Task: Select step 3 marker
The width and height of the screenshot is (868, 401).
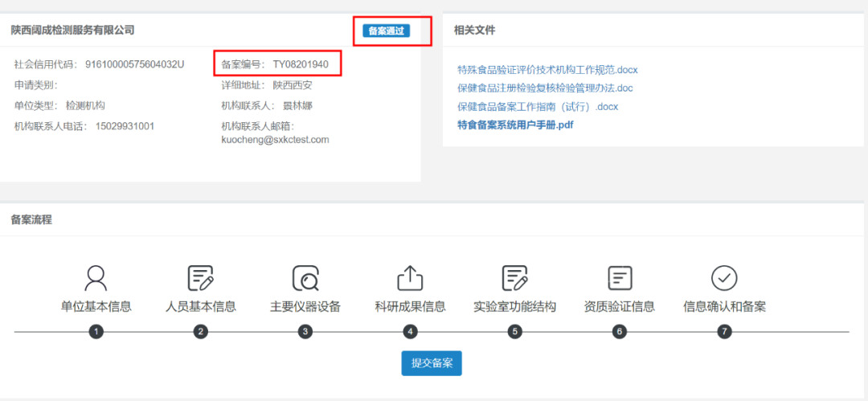Action: point(305,332)
